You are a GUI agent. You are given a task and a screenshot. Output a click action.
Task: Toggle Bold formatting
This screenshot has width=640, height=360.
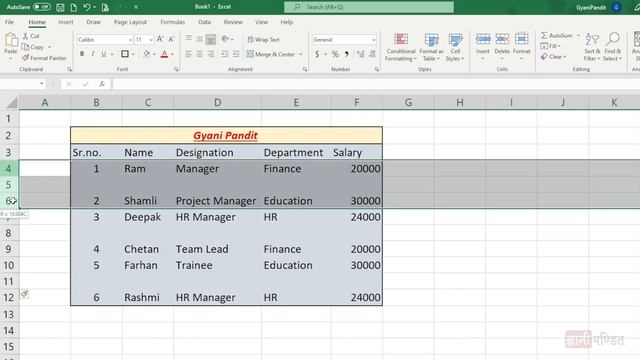82,54
